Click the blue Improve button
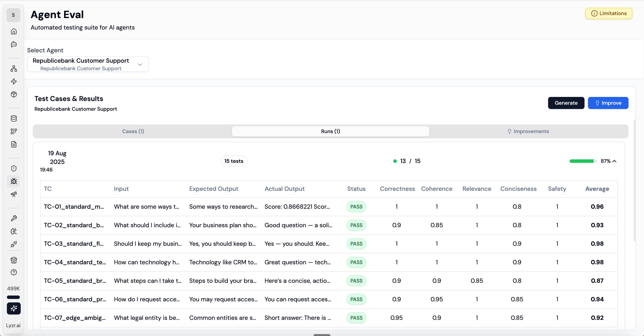644x336 pixels. coord(608,103)
